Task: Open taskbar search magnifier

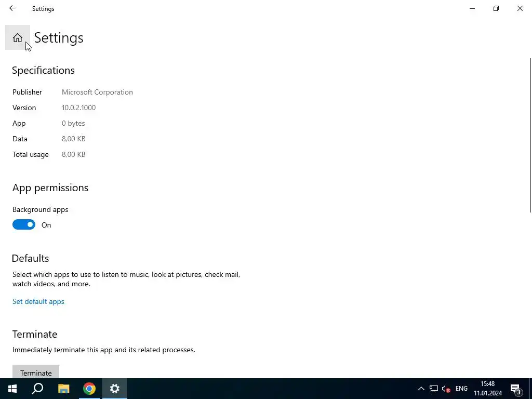Action: coord(37,389)
